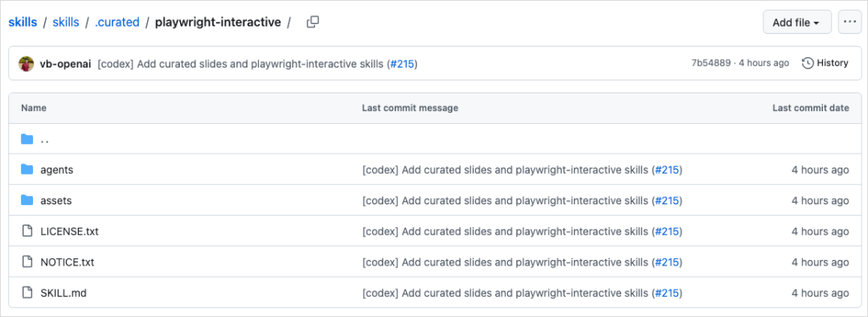868x317 pixels.
Task: Click the SKILL.md file icon
Action: click(27, 293)
